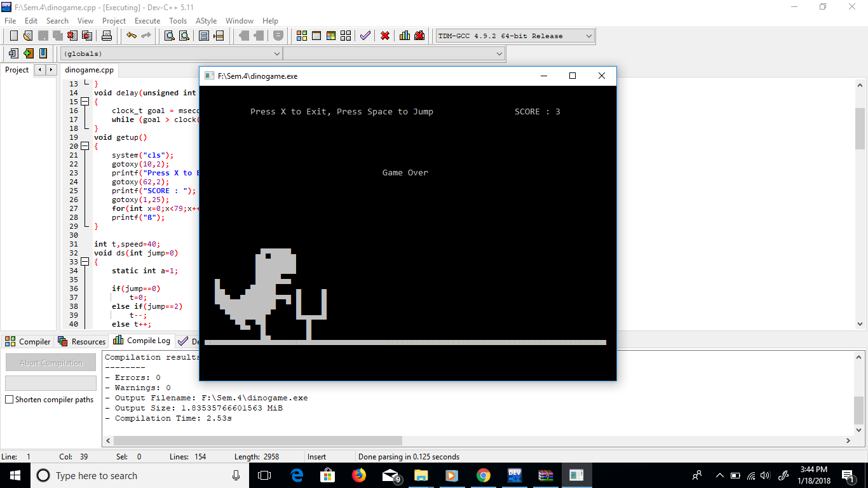Click the compile log vertical scrollbar thumb
The width and height of the screenshot is (868, 488).
(859, 410)
